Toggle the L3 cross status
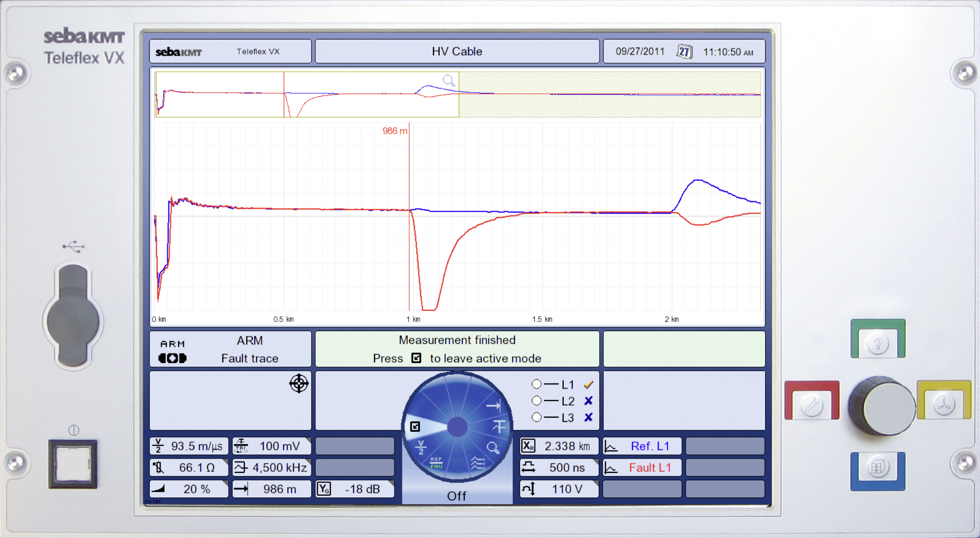This screenshot has height=538, width=980. click(588, 417)
